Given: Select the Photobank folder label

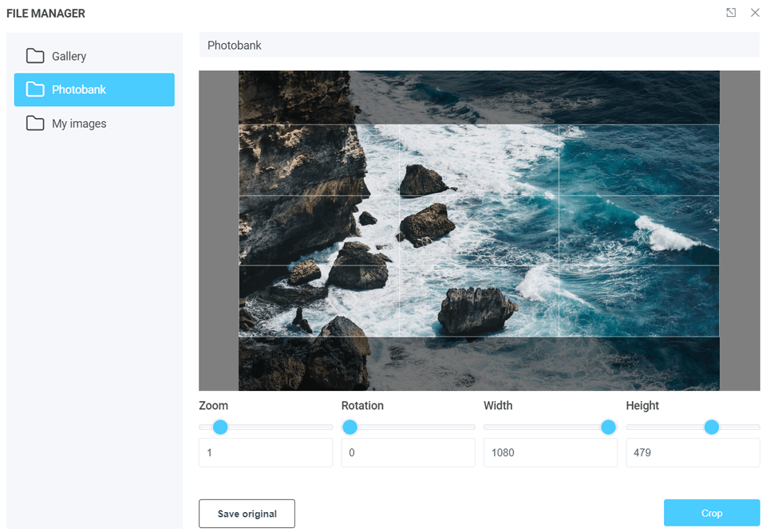Looking at the screenshot, I should coord(79,90).
